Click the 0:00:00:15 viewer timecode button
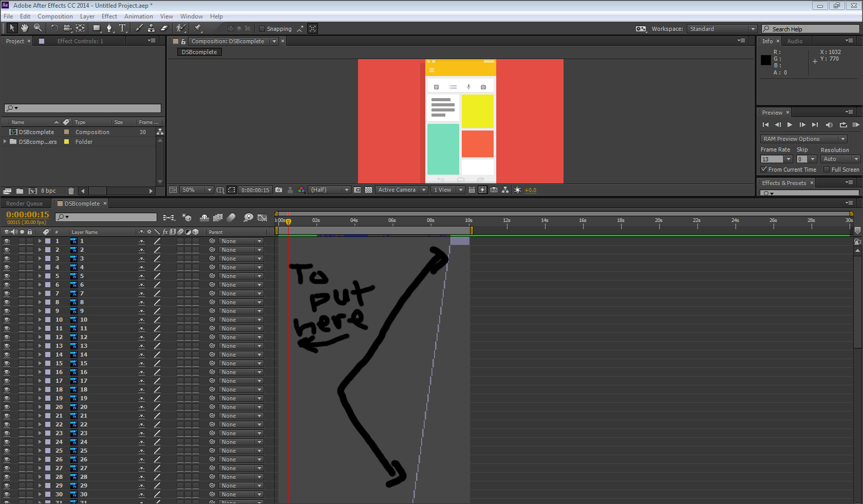Image resolution: width=863 pixels, height=504 pixels. click(x=255, y=190)
